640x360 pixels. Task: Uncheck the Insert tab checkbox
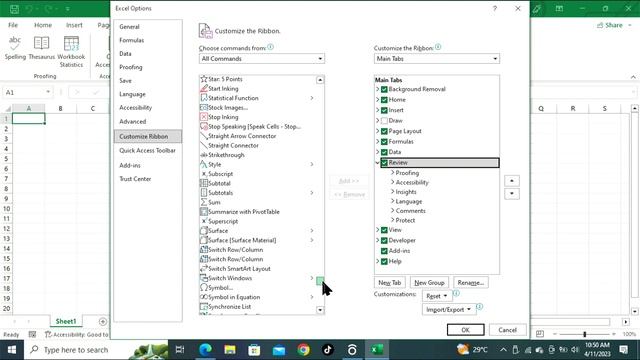point(384,110)
